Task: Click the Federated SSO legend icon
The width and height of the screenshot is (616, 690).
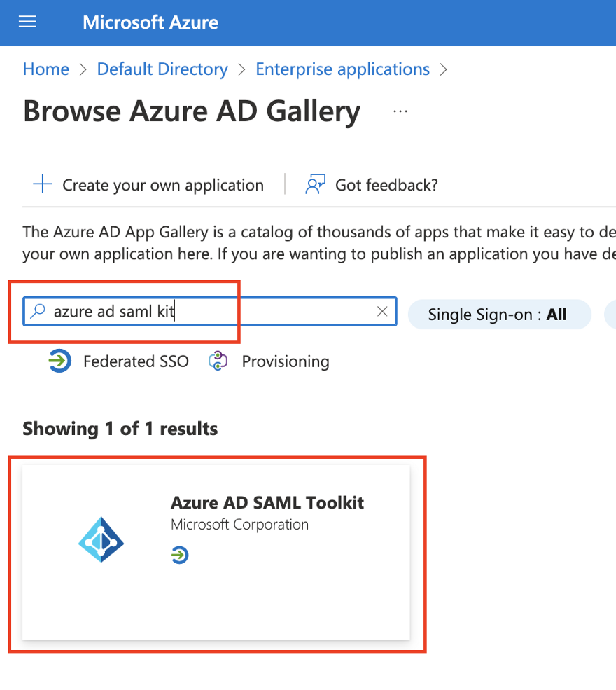Action: (60, 361)
